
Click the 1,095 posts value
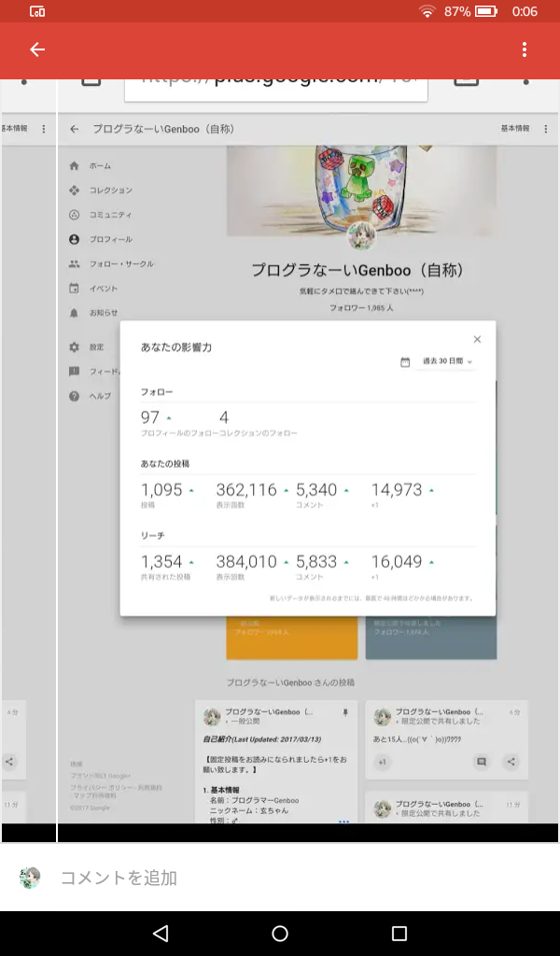161,490
